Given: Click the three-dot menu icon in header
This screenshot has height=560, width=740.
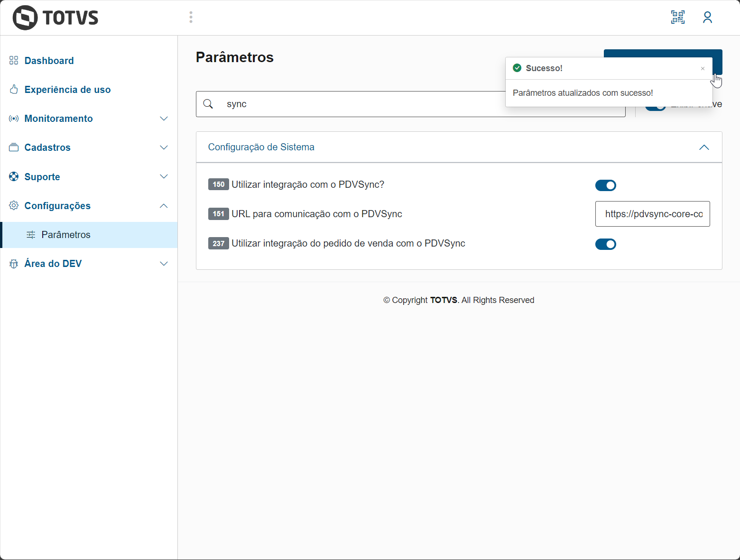Looking at the screenshot, I should click(x=191, y=18).
